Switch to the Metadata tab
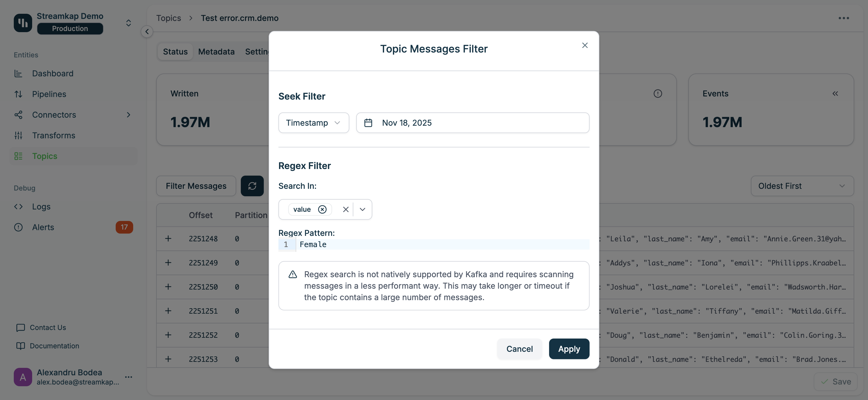 coord(216,52)
